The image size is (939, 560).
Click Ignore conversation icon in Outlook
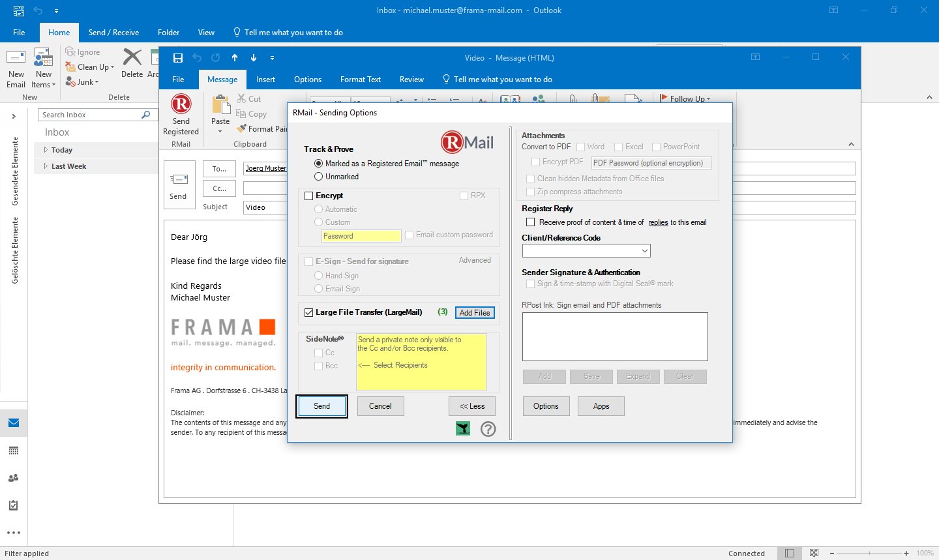pos(70,52)
